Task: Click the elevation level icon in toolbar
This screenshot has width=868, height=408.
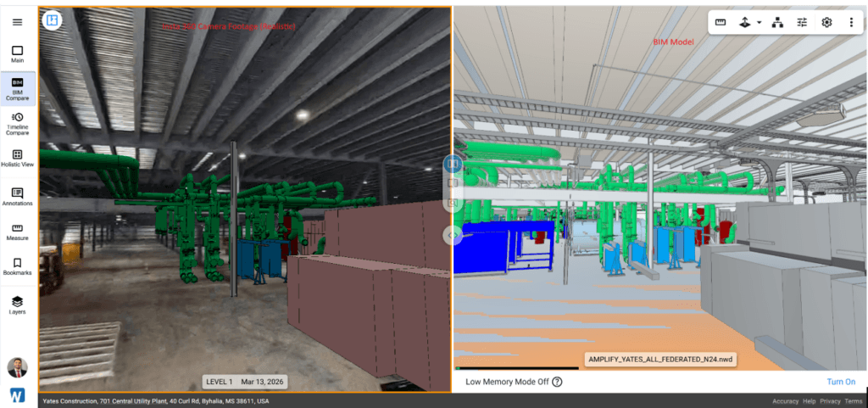Action: pyautogui.click(x=745, y=23)
